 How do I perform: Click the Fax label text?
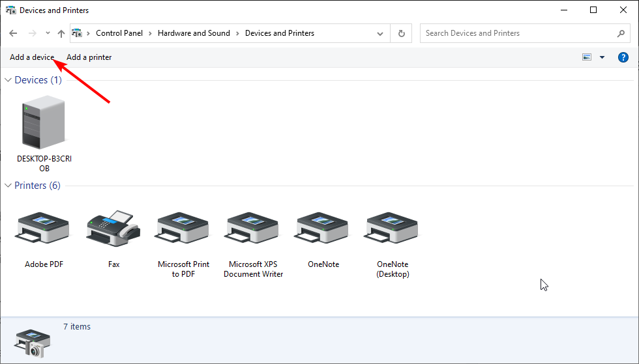113,264
